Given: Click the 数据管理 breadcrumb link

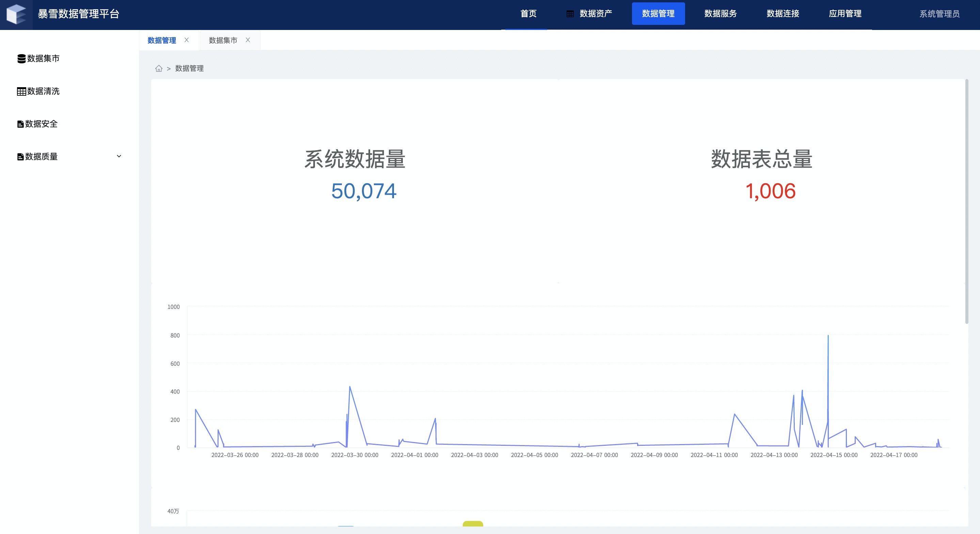Looking at the screenshot, I should tap(189, 68).
